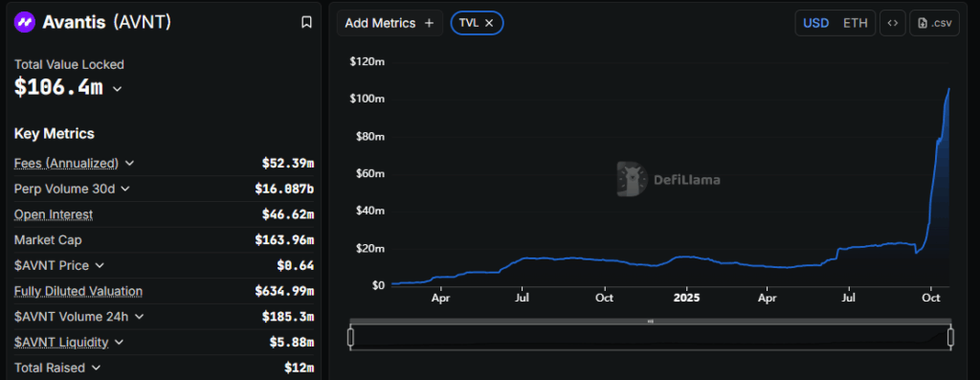The width and height of the screenshot is (980, 380).
Task: Click the Avantis (AVNT) title text
Action: (x=107, y=23)
